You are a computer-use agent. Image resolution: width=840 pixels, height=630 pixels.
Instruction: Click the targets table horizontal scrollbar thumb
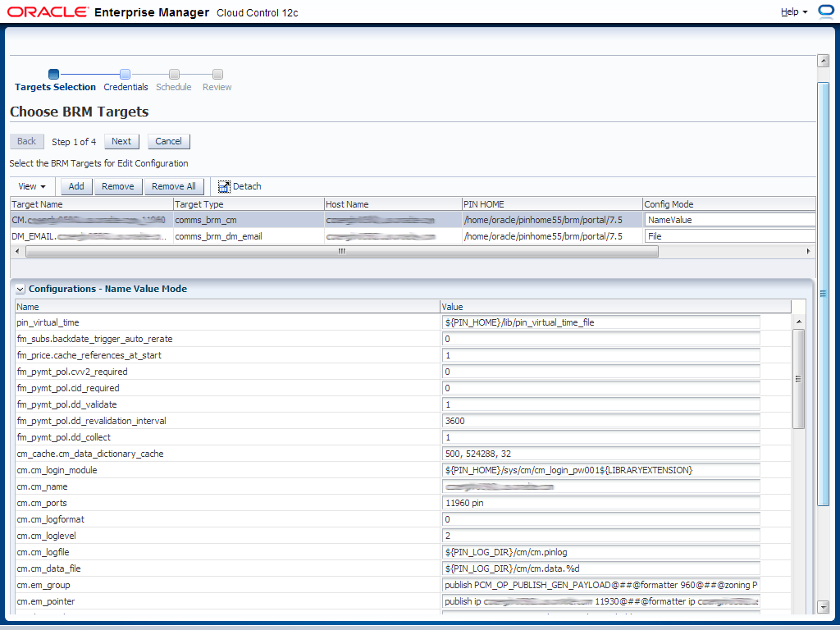click(342, 251)
